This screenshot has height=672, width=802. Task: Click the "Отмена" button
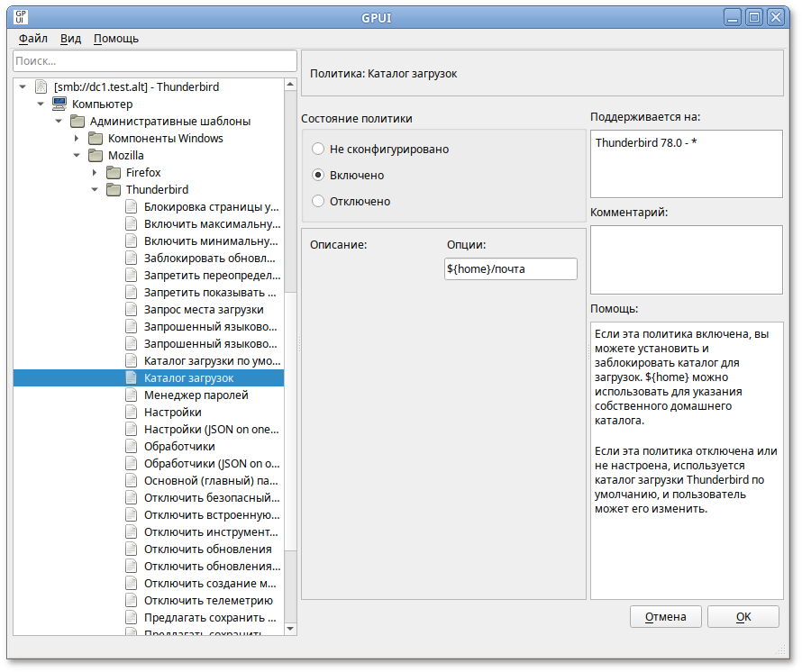[665, 616]
